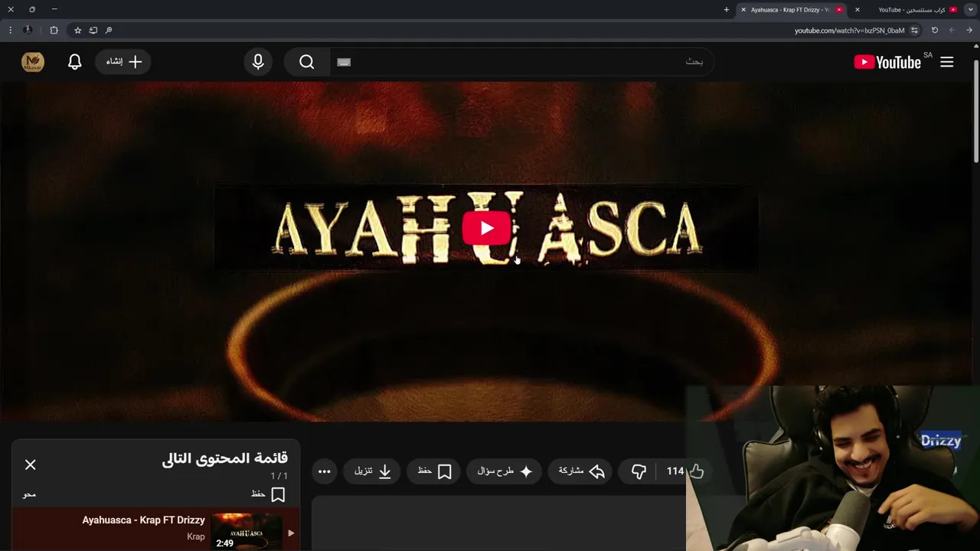Viewport: 980px width, 551px height.
Task: Go to YouTube home via the logo
Action: pyautogui.click(x=887, y=62)
